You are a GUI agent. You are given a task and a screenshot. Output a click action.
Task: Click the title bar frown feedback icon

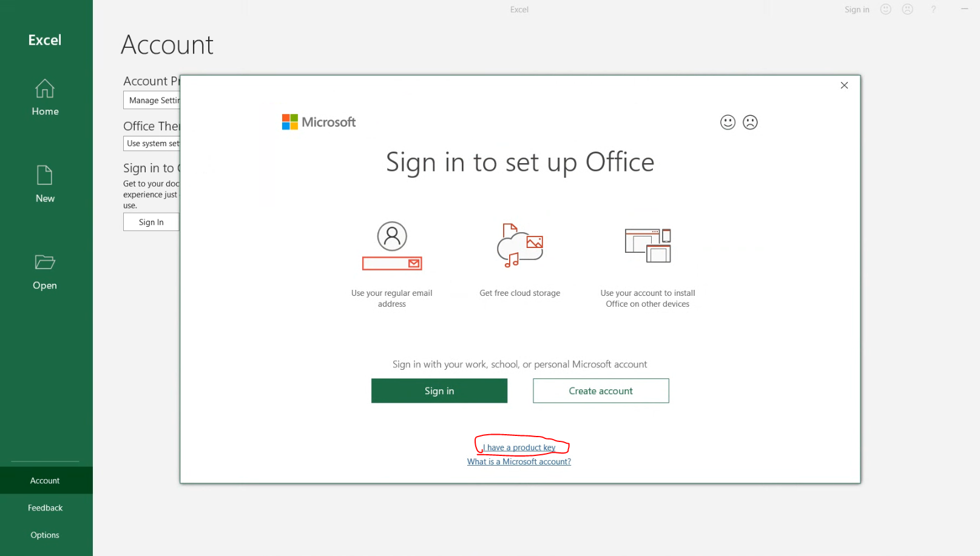pyautogui.click(x=908, y=9)
